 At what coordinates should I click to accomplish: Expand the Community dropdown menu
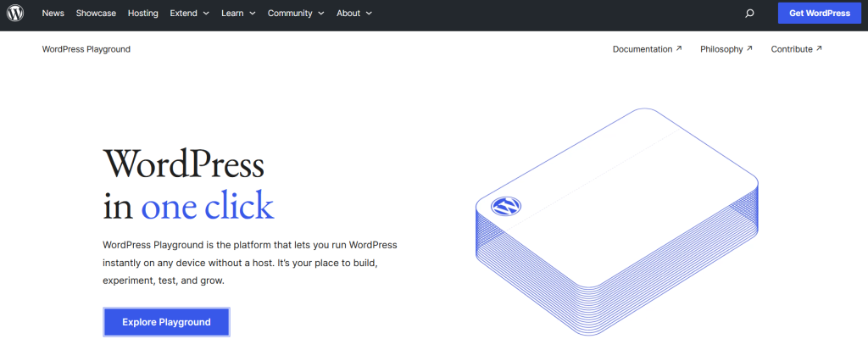[296, 14]
